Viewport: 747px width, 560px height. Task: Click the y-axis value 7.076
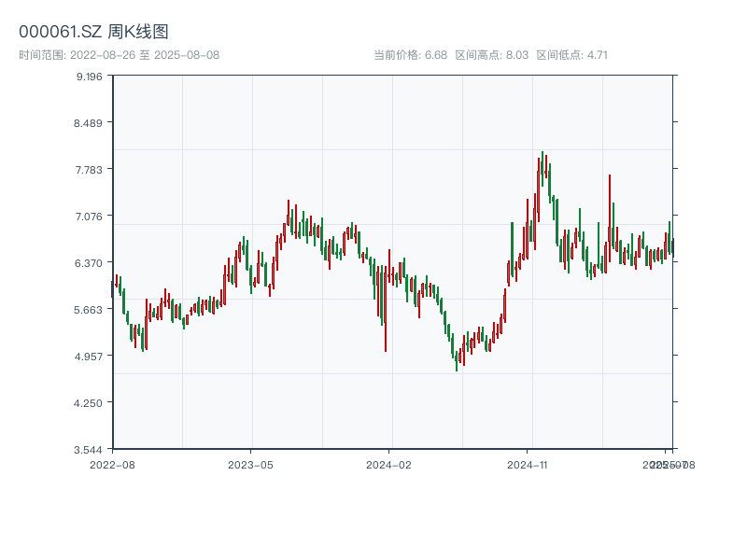[89, 217]
